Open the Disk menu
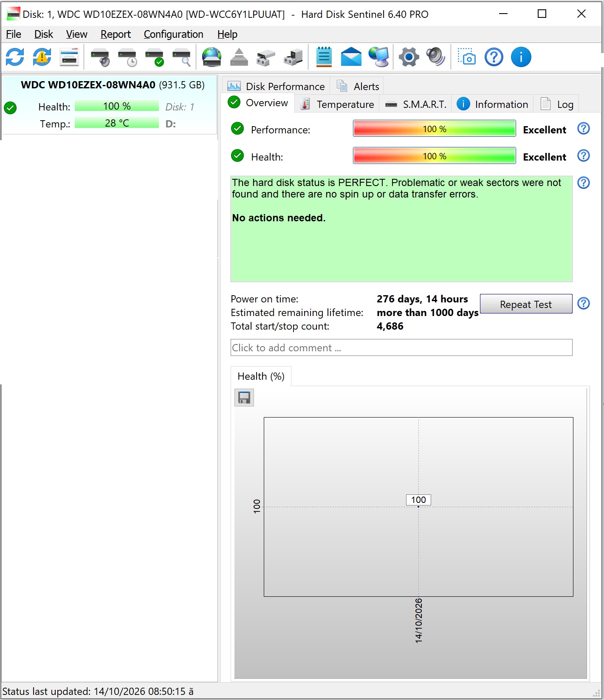Viewport: 604px width, 700px height. tap(44, 34)
